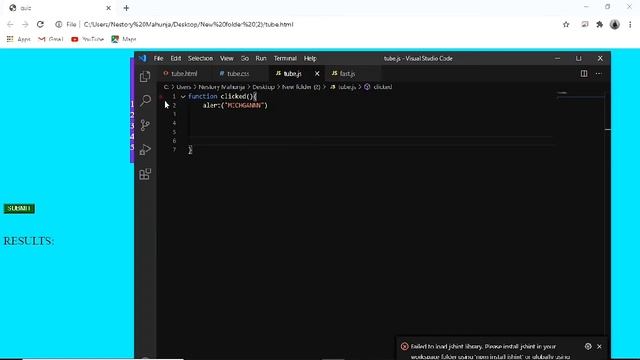Image resolution: width=640 pixels, height=360 pixels.
Task: Open the Explorer view in VS Code
Action: pos(145,76)
